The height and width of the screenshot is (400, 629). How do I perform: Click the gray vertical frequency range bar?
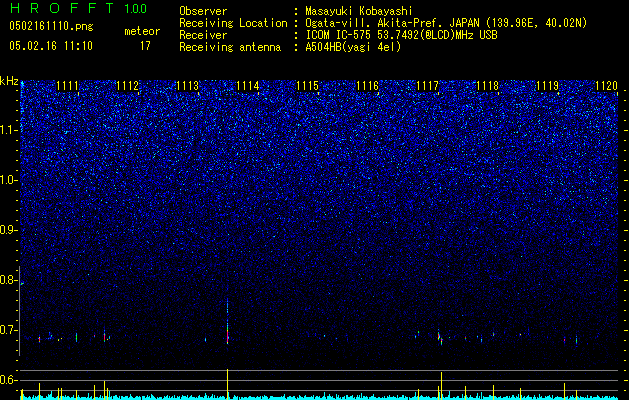click(x=20, y=311)
